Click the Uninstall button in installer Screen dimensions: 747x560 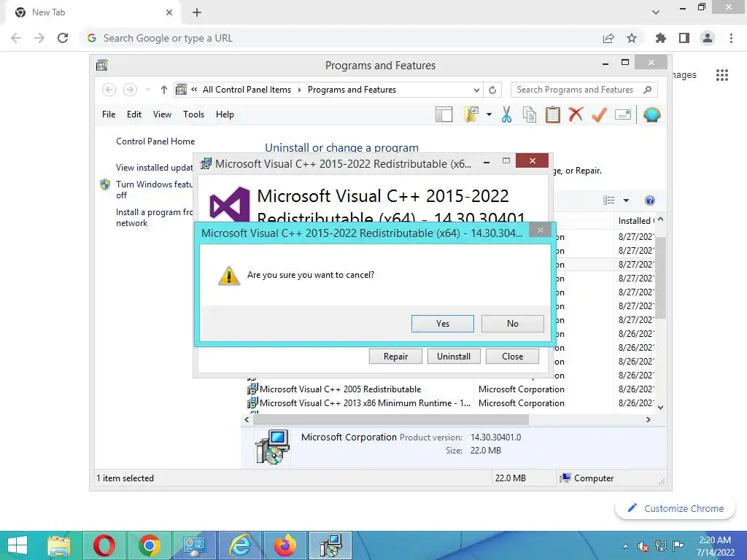pos(454,356)
